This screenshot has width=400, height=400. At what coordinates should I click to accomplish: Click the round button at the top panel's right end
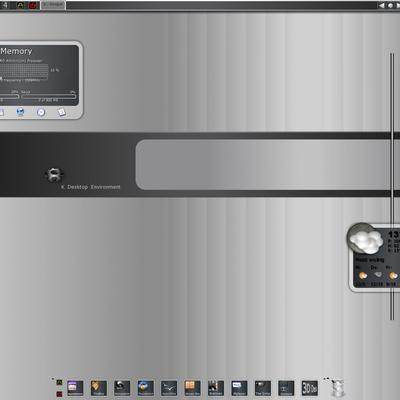click(x=390, y=6)
